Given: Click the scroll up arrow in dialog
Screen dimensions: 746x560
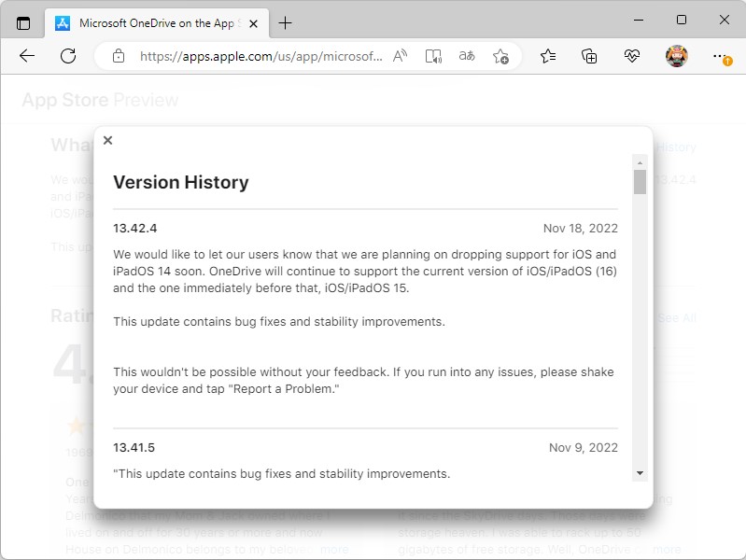Looking at the screenshot, I should 640,162.
